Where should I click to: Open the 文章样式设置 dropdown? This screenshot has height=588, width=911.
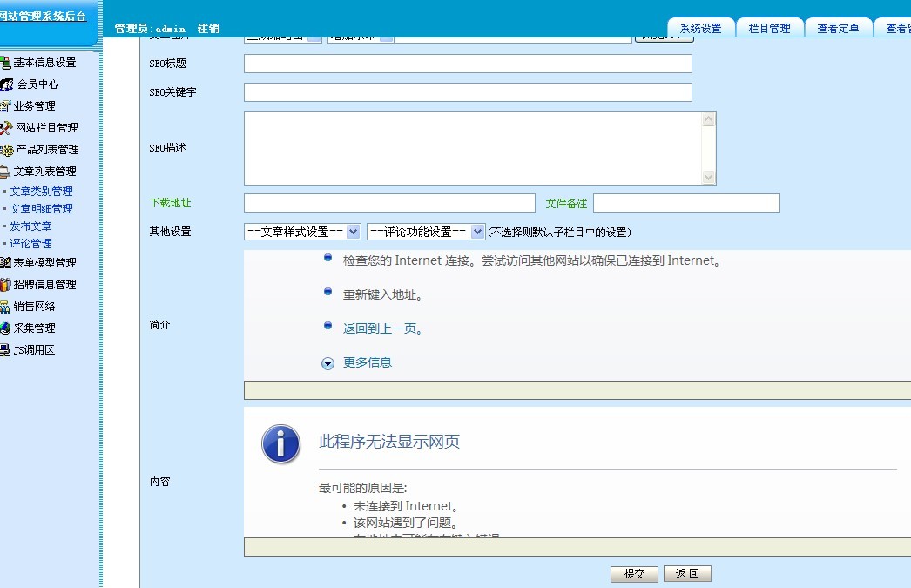pos(302,232)
